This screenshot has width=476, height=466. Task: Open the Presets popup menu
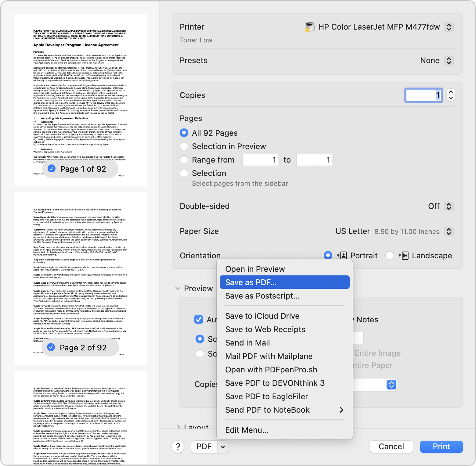449,60
